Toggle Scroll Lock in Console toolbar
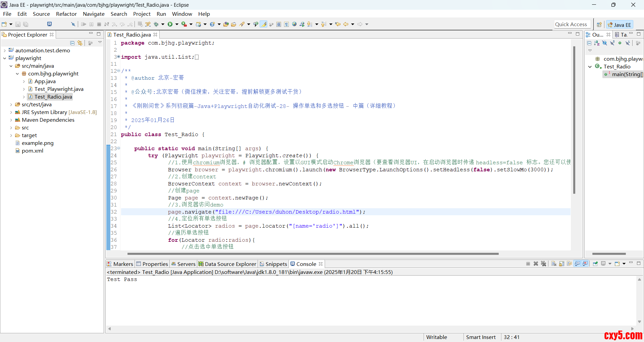Screen dimensions: 644x342 (561, 264)
